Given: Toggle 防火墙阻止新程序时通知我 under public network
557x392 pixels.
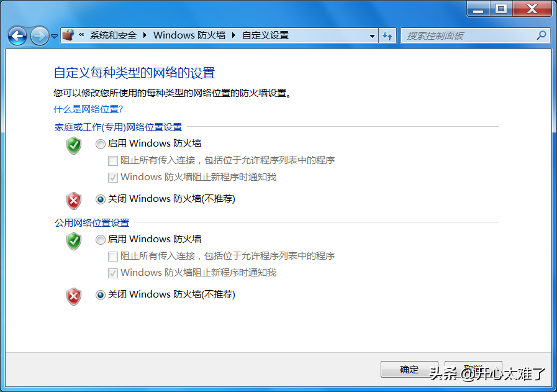Looking at the screenshot, I should click(113, 273).
